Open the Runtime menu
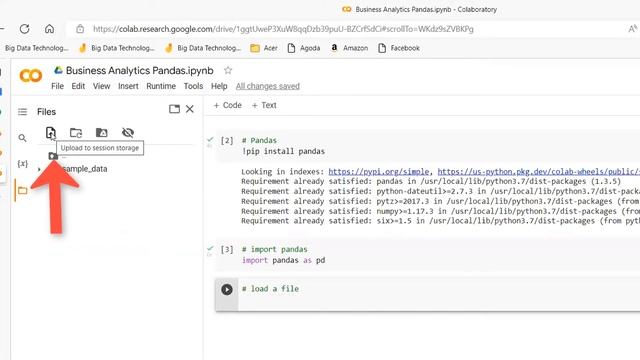640x360 pixels. pos(161,86)
